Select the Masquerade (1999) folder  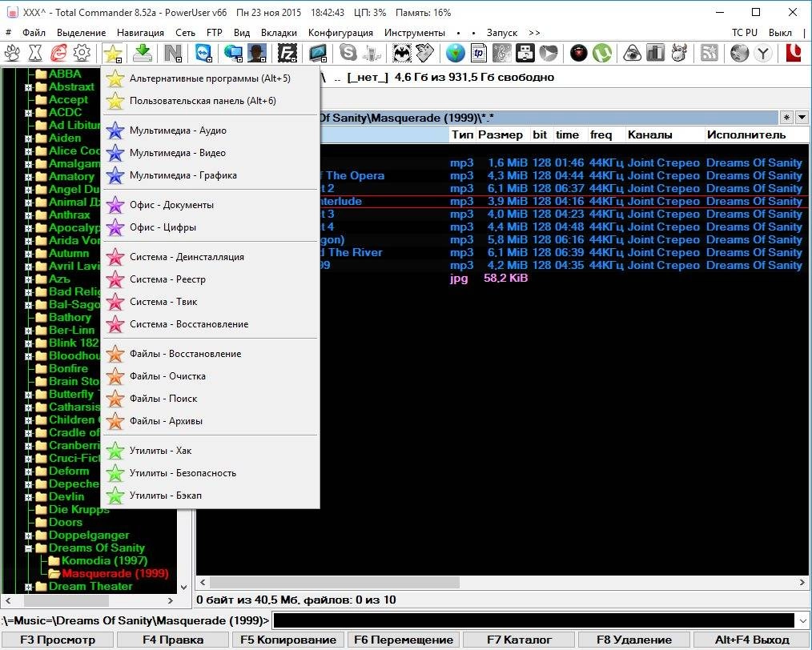click(x=115, y=574)
